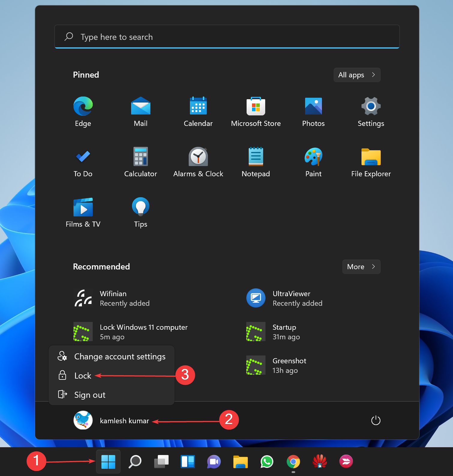Open the Paint app
Viewport: 453px width, 476px height.
coord(313,162)
